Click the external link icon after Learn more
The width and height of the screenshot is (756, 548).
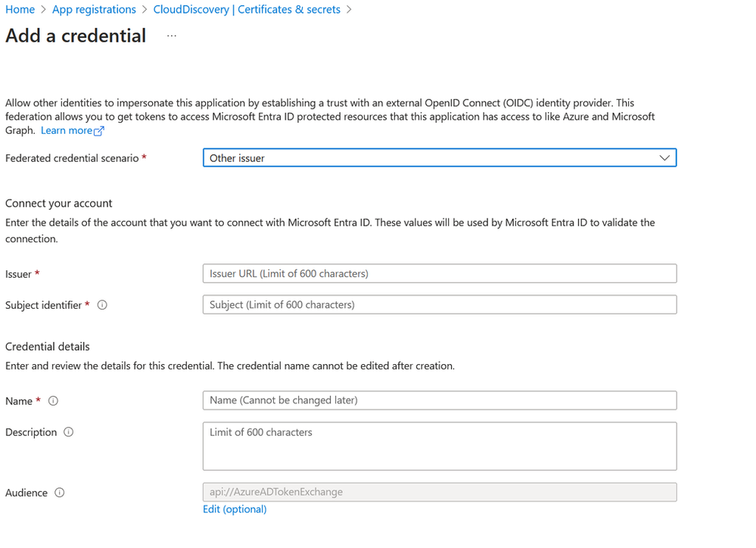click(99, 131)
